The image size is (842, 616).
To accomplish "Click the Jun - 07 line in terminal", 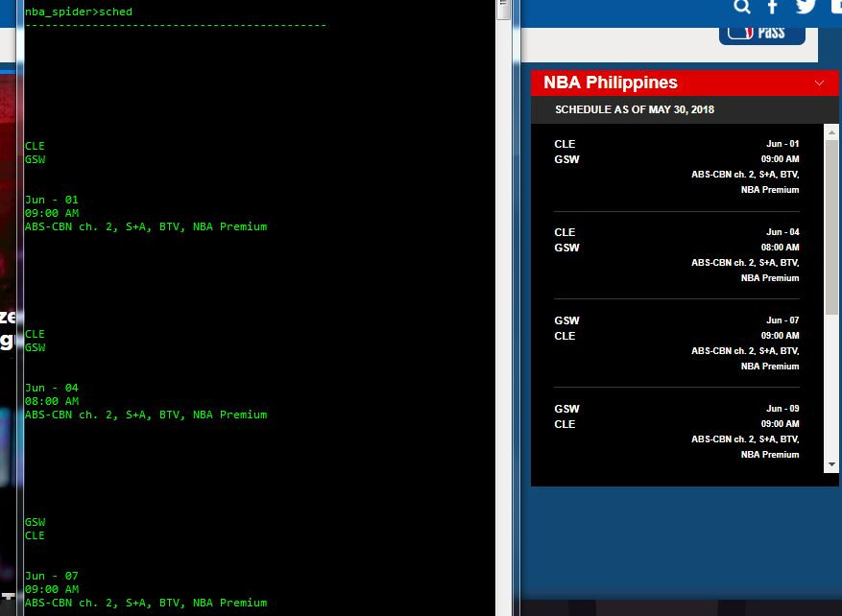I will point(52,576).
